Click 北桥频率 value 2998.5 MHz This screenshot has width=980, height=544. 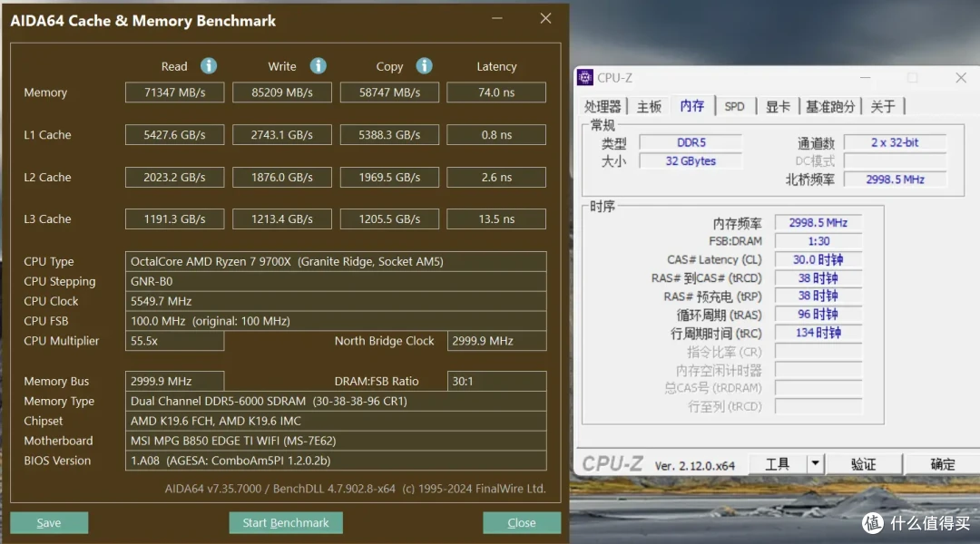pyautogui.click(x=895, y=180)
